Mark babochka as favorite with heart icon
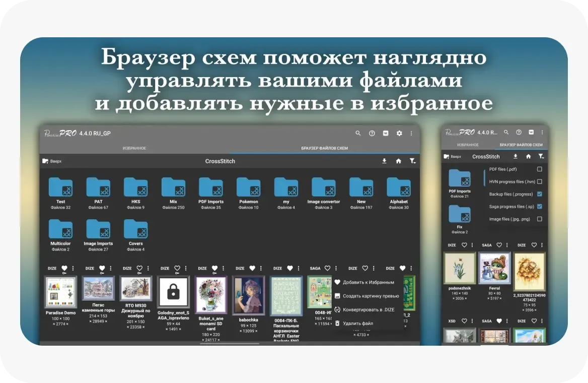 pyautogui.click(x=252, y=268)
